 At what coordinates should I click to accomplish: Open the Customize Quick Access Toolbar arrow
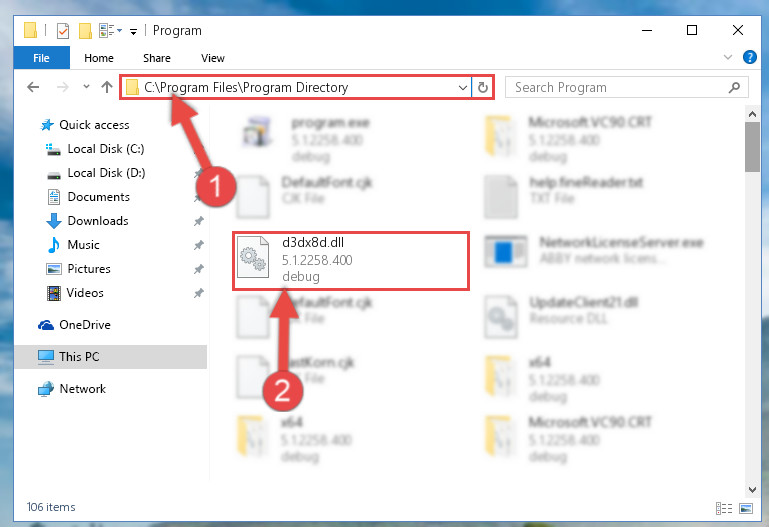coord(133,32)
